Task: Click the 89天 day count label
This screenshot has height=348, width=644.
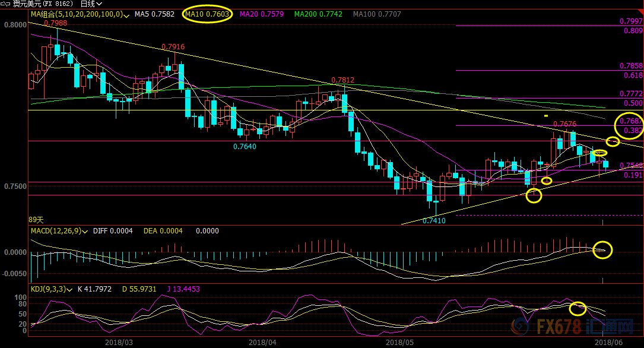Action: (36, 220)
